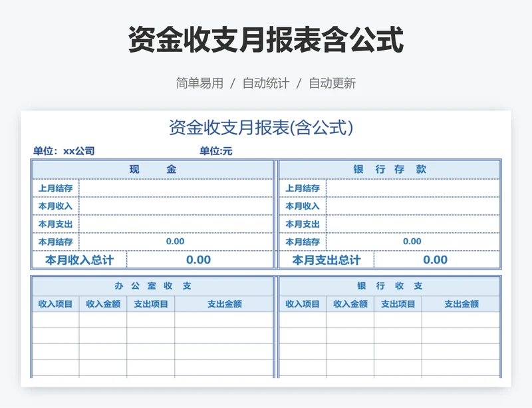Screen dimensions: 532x408
Task: Click 支出项目 column header in 办公室收支
Action: click(x=151, y=304)
